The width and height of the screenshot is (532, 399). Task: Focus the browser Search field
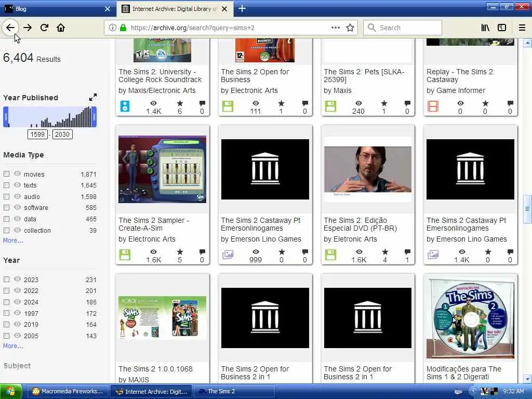point(403,28)
